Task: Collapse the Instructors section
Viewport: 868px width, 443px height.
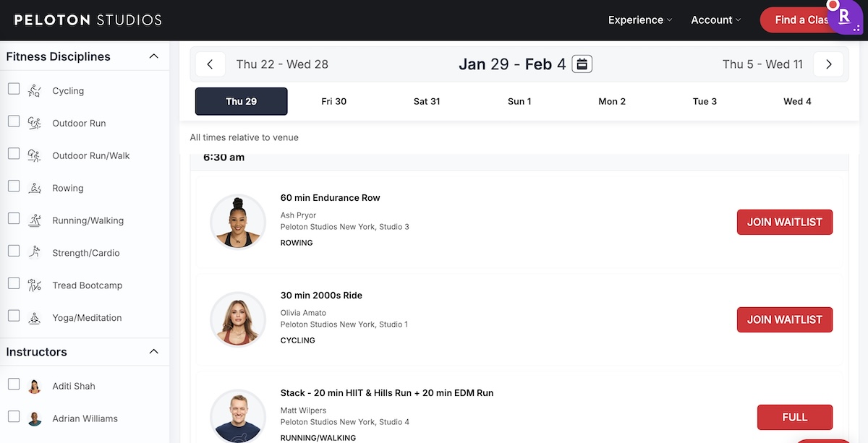Action: point(153,352)
